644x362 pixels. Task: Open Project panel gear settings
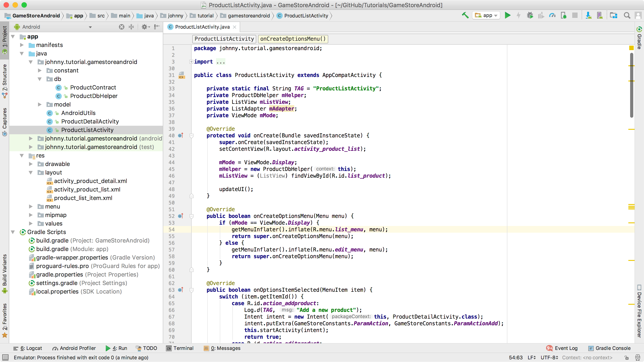point(146,27)
